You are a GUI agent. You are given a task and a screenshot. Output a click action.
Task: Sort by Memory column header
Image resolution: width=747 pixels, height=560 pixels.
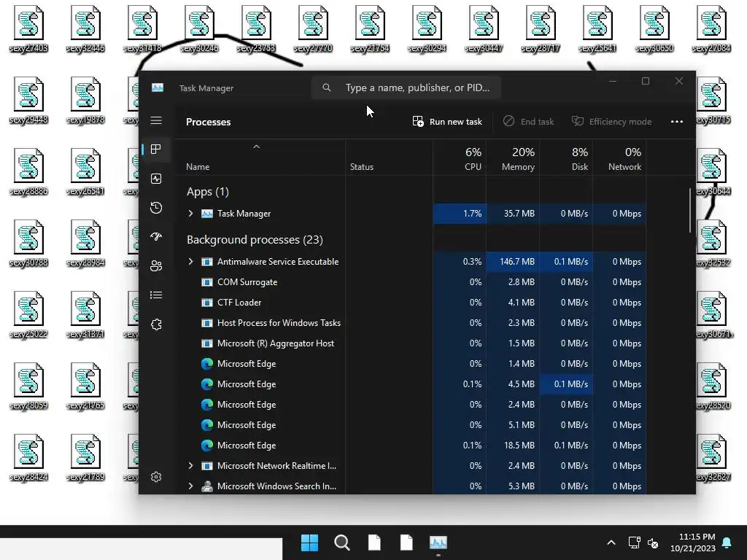[x=513, y=159]
